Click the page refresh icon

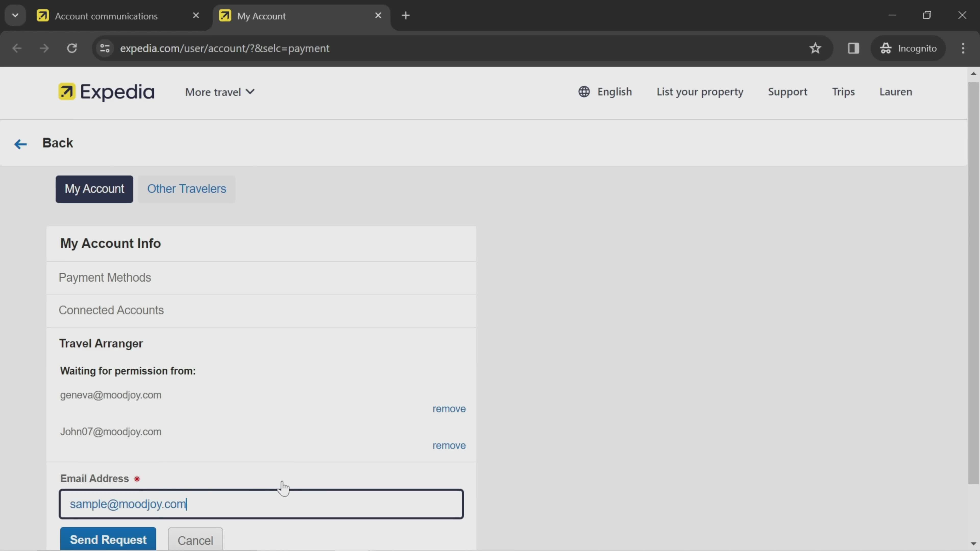point(71,47)
